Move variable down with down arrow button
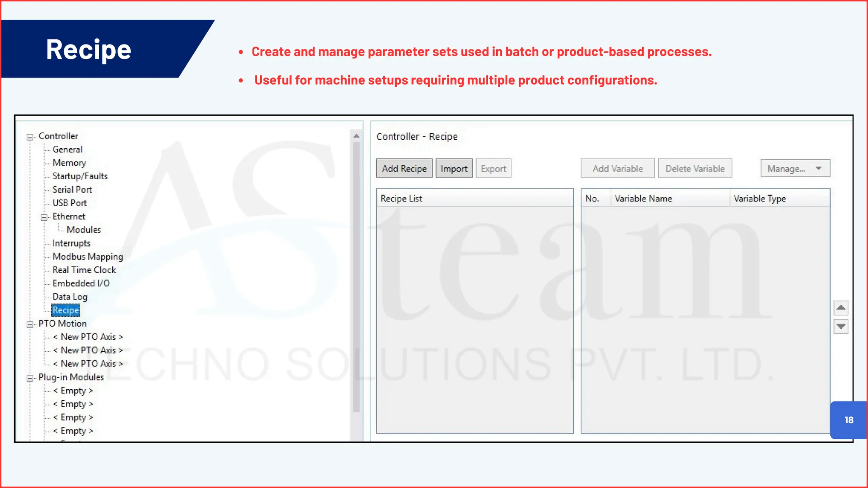 [x=841, y=327]
